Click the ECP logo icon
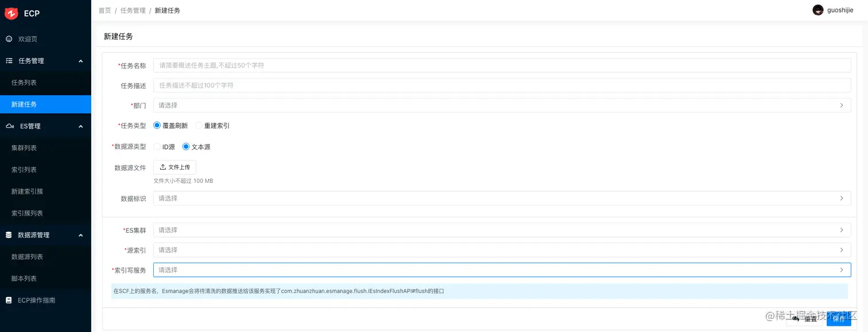The height and width of the screenshot is (332, 868). point(11,13)
